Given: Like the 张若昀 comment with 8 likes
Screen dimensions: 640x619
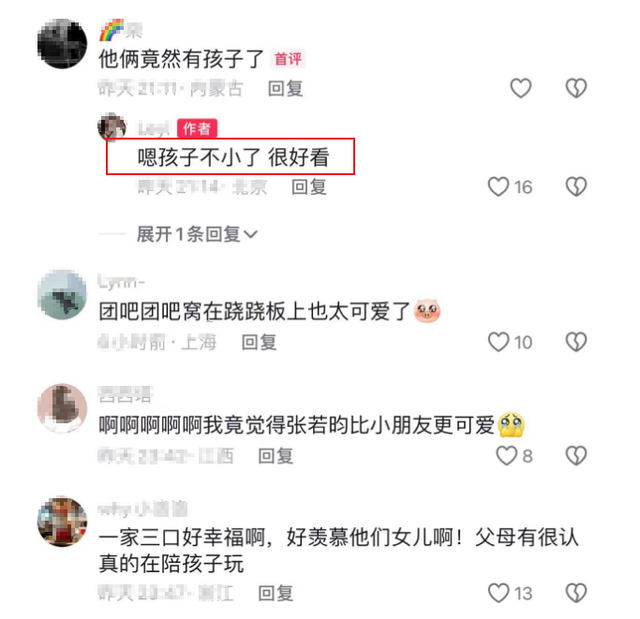Looking at the screenshot, I should (x=507, y=455).
